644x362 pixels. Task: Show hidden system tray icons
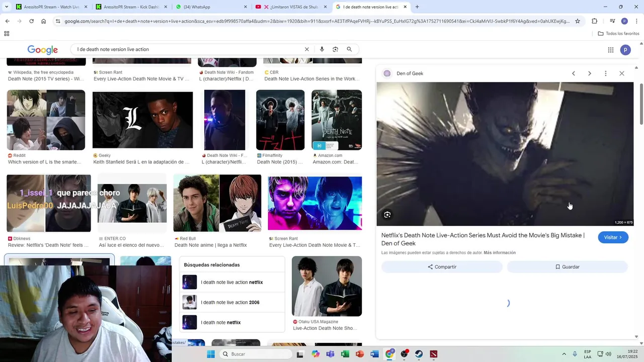click(564, 354)
